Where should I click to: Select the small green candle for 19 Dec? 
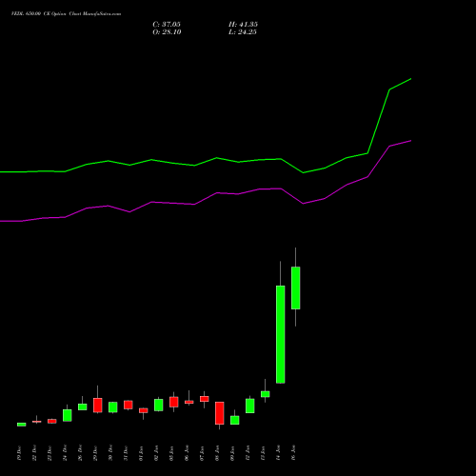tap(22, 425)
